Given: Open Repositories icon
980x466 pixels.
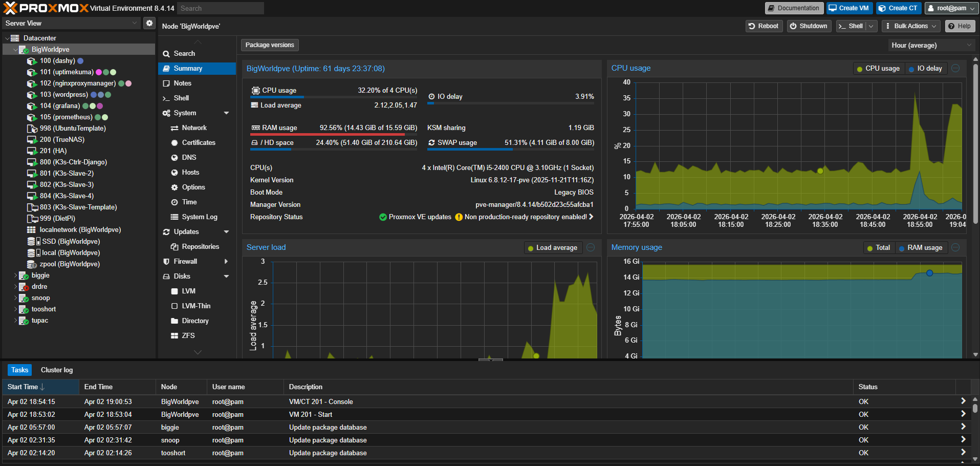Looking at the screenshot, I should 175,247.
